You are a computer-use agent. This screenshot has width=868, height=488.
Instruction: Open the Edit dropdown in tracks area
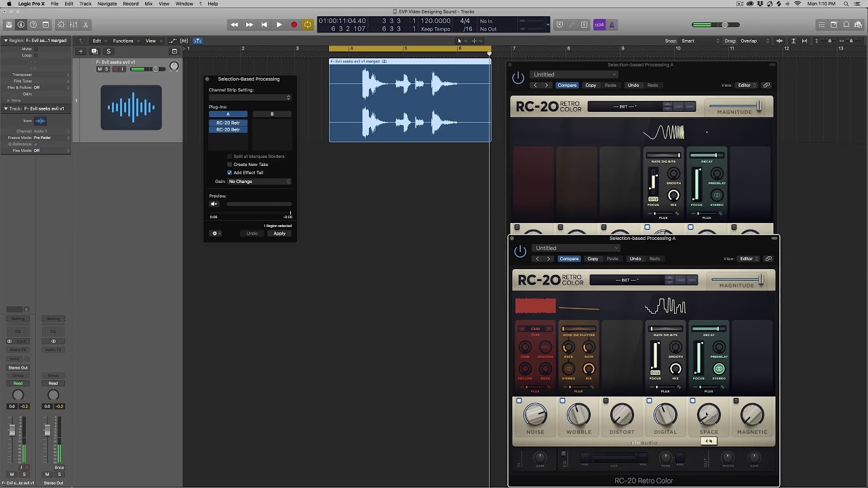[x=99, y=41]
